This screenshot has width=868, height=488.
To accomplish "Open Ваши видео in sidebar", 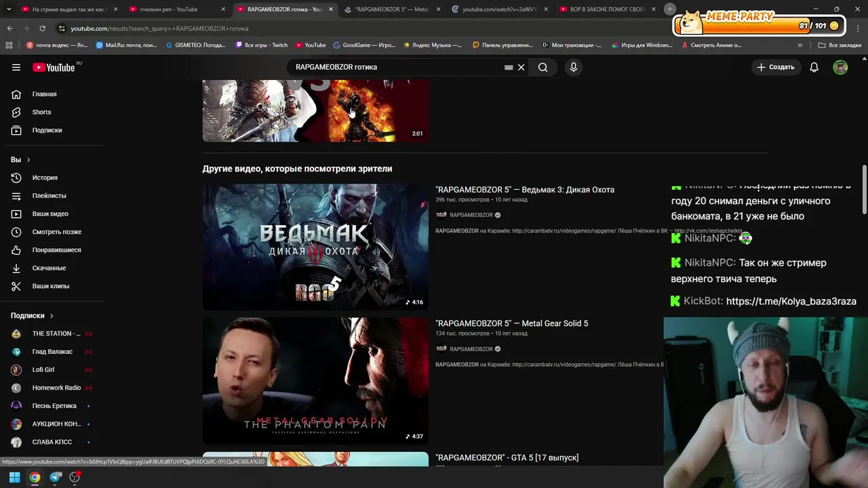I will pos(52,213).
